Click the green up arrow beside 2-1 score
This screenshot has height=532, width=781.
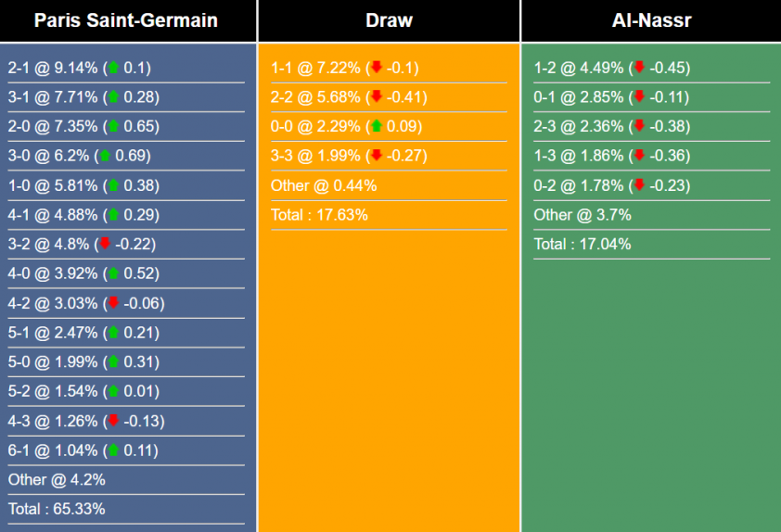pyautogui.click(x=113, y=68)
